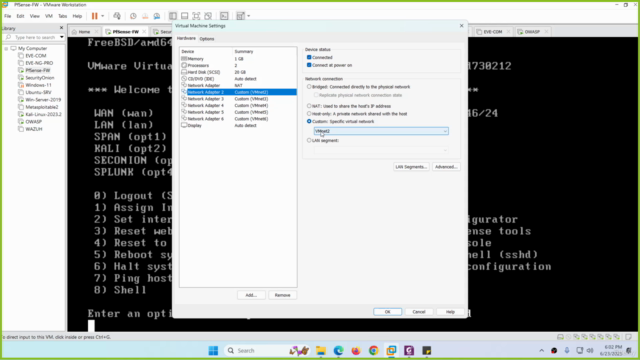Open the console view icon
The width and height of the screenshot is (640, 360).
[224, 16]
